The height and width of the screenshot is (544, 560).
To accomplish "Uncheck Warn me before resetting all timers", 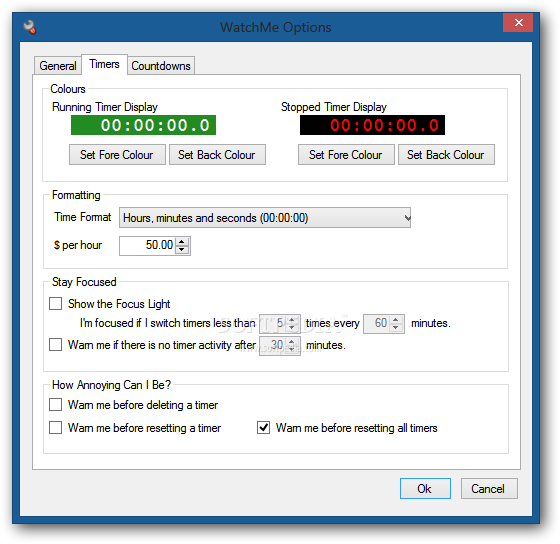I will click(264, 428).
